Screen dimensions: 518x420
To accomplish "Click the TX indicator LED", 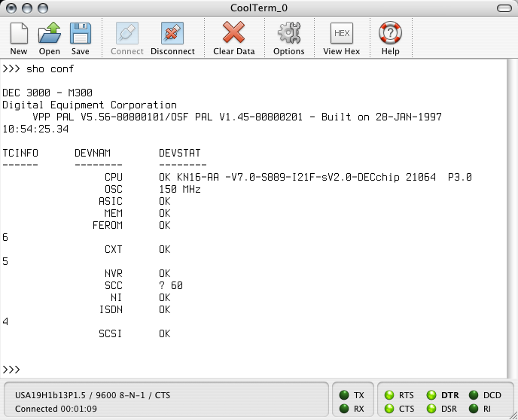I will point(344,395).
